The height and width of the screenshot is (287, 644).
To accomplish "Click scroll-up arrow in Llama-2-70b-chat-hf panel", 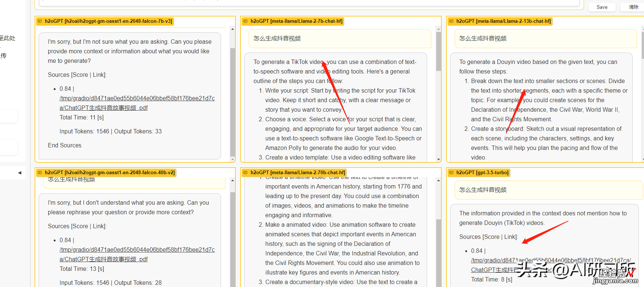I will point(438,180).
